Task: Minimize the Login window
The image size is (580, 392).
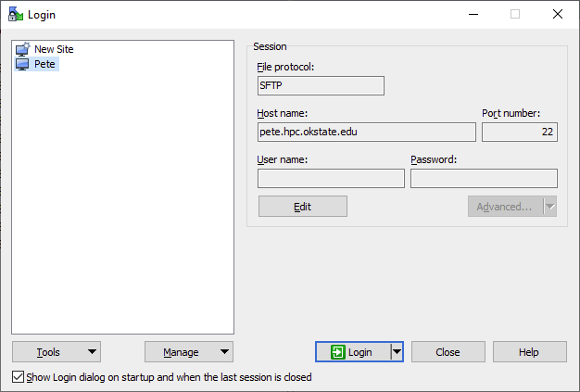Action: pyautogui.click(x=473, y=14)
